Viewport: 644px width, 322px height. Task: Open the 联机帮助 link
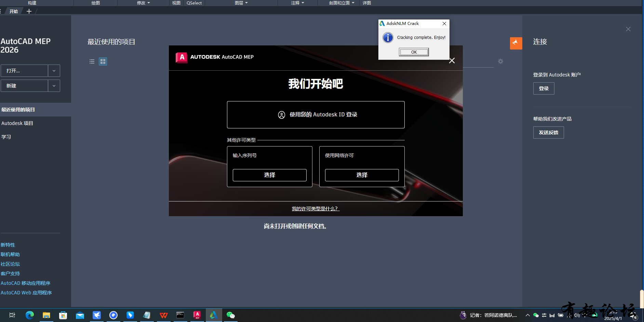pos(10,254)
